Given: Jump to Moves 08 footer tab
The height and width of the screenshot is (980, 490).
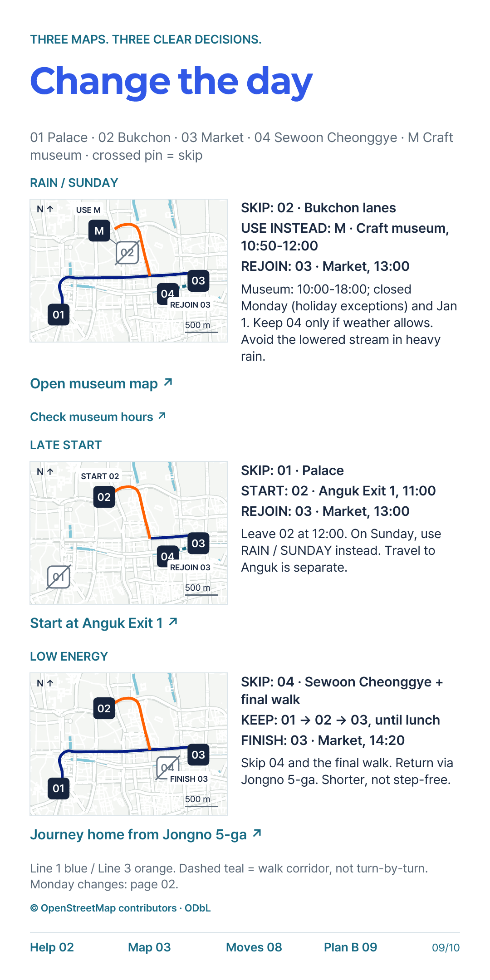Looking at the screenshot, I should point(254,947).
